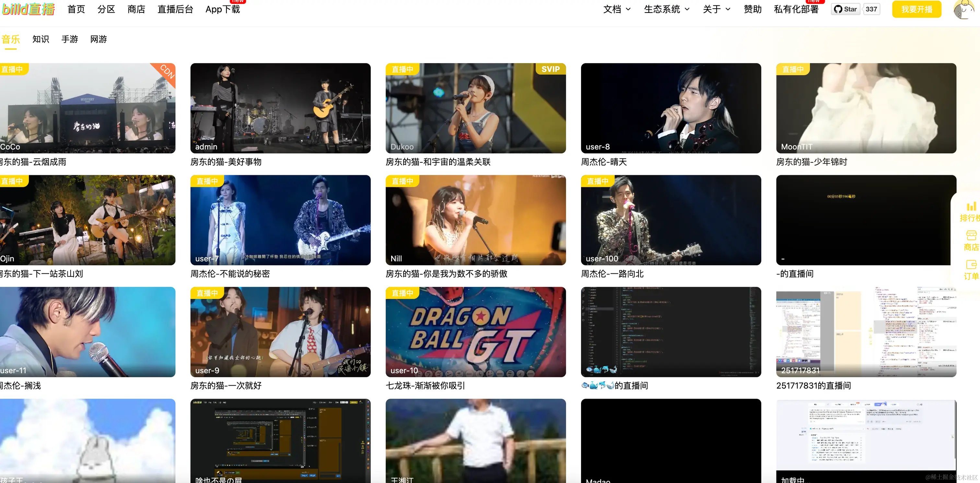Click the title 周杰伦-一路向北
The image size is (980, 483).
coord(612,274)
